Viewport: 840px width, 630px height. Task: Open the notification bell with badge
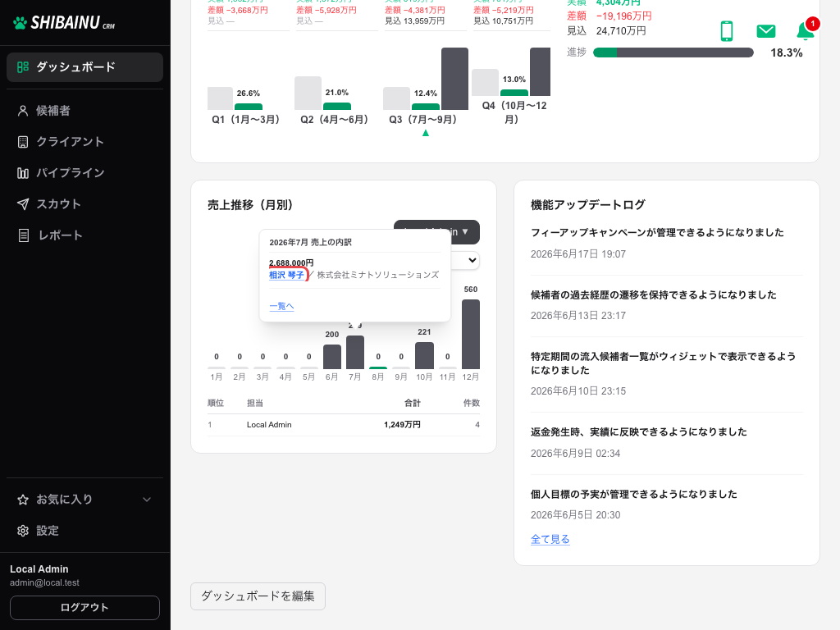806,30
